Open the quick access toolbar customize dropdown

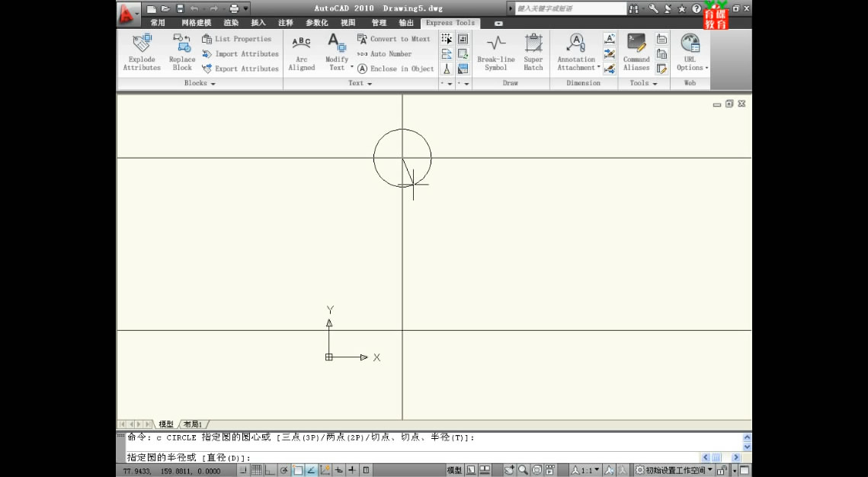[x=246, y=9]
